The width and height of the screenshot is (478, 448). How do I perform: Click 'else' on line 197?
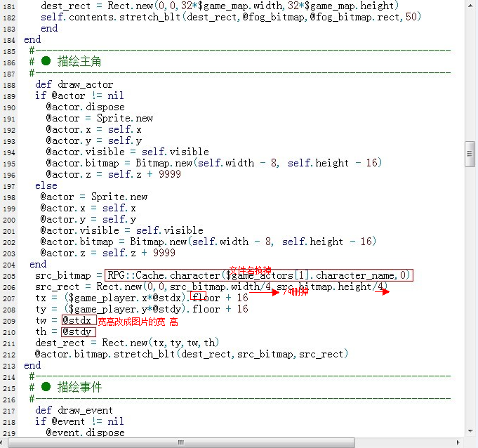coord(46,185)
